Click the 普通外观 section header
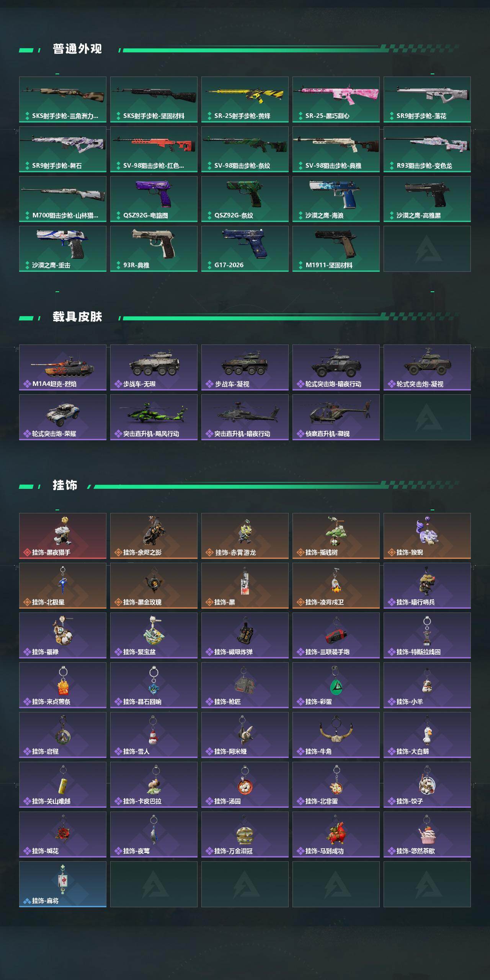The height and width of the screenshot is (980, 490). tap(77, 49)
